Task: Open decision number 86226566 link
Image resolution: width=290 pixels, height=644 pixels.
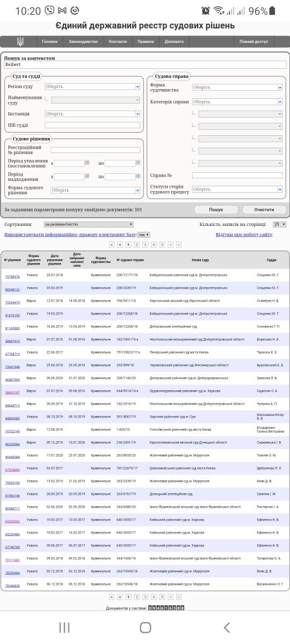Action: pyautogui.click(x=12, y=444)
